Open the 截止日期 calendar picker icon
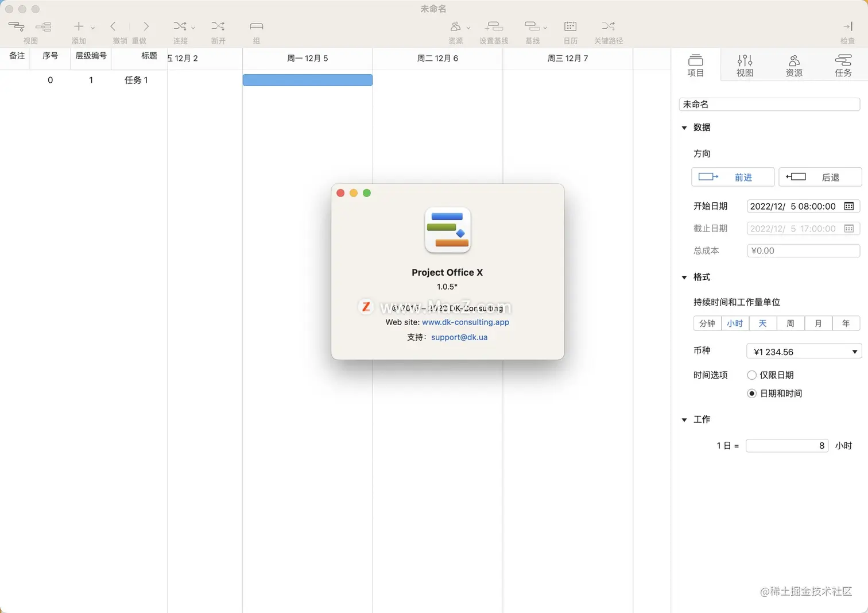 (x=849, y=229)
